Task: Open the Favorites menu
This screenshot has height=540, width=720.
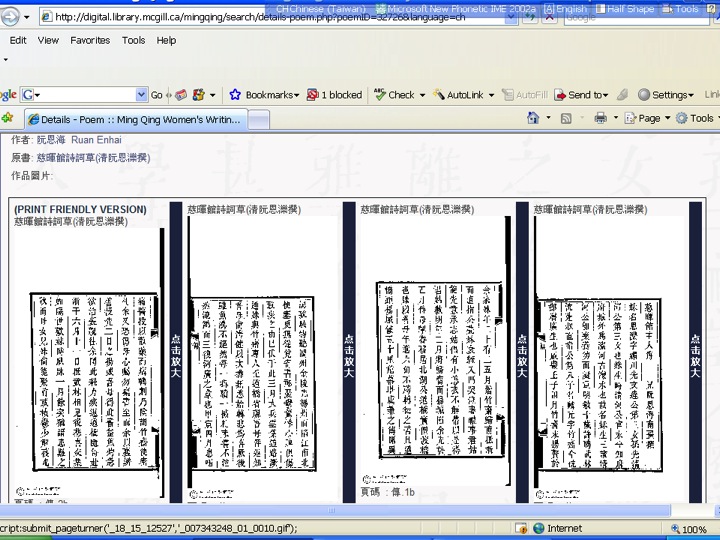Action: [x=90, y=40]
